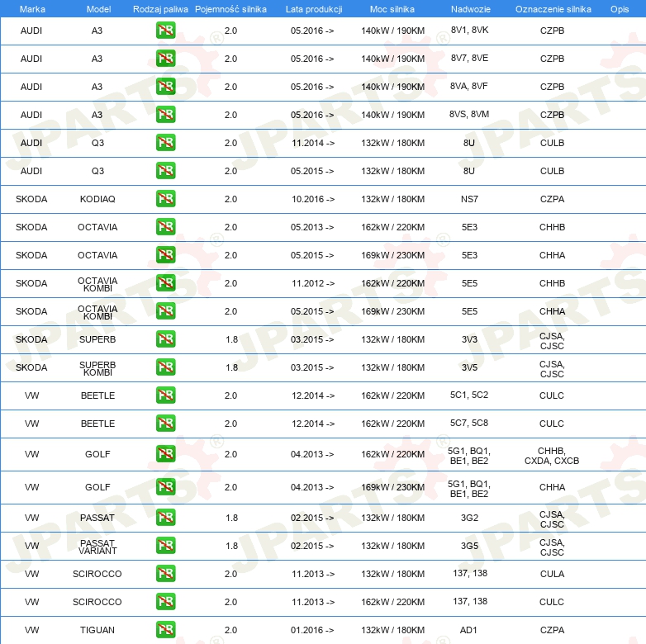This screenshot has width=646, height=644.
Task: Click the fuel icon in the AUDI A3 8VS, 8VM row
Action: (x=165, y=115)
